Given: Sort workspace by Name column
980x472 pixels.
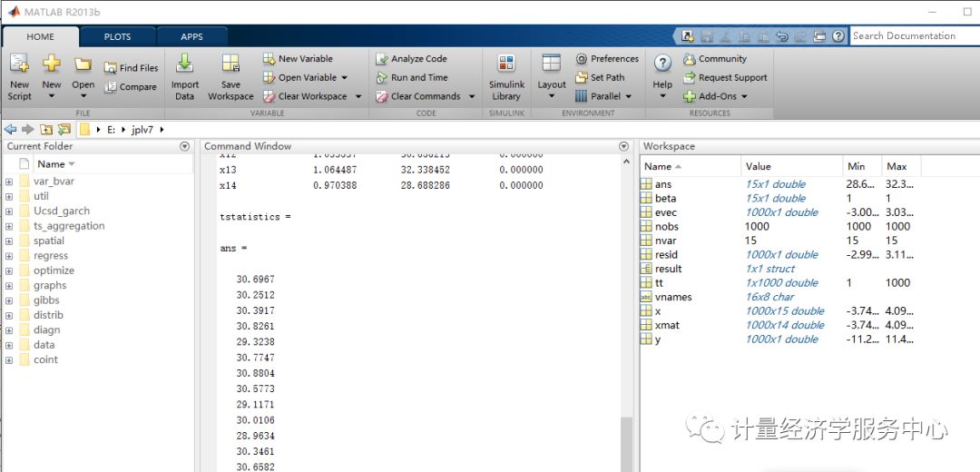Looking at the screenshot, I should point(690,166).
